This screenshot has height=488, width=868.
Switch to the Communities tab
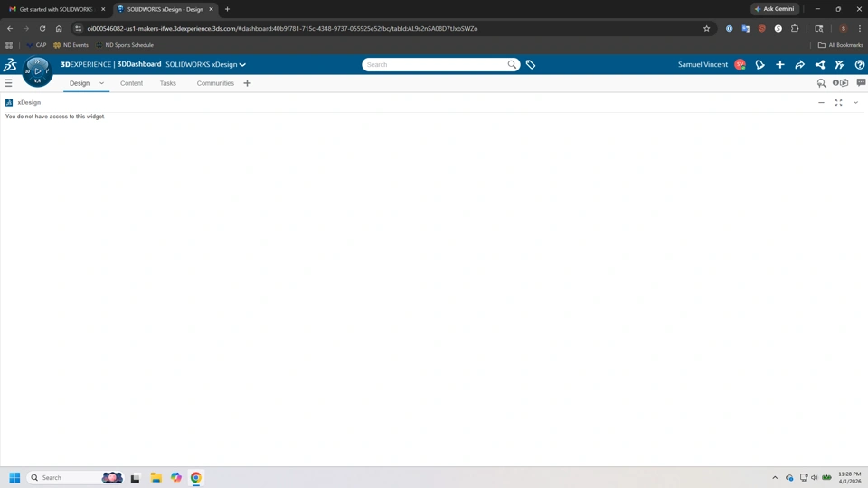pyautogui.click(x=215, y=83)
